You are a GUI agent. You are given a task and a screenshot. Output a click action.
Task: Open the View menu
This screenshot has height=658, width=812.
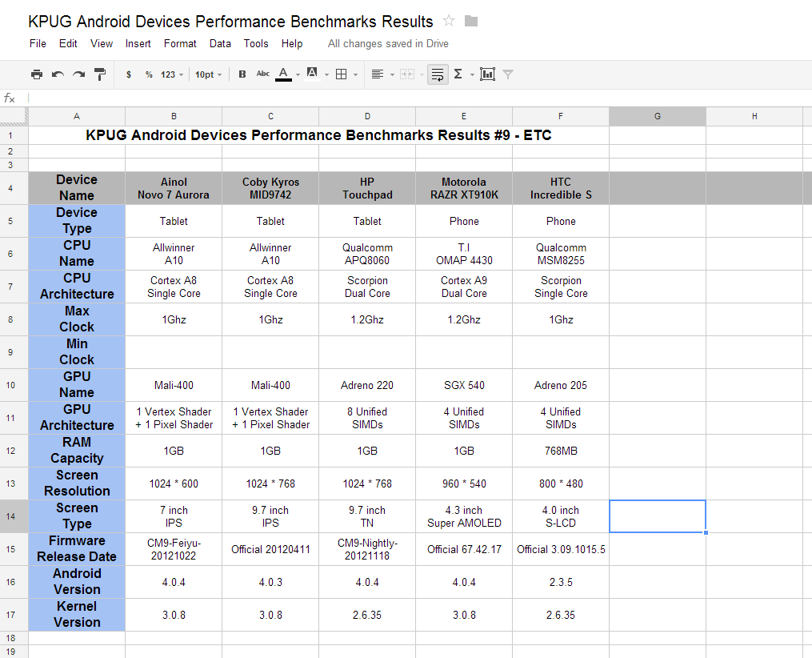(x=102, y=43)
